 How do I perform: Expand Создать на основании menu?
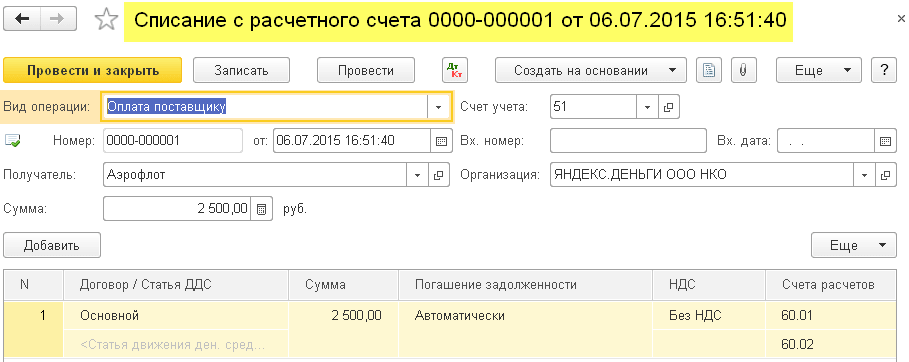click(591, 70)
